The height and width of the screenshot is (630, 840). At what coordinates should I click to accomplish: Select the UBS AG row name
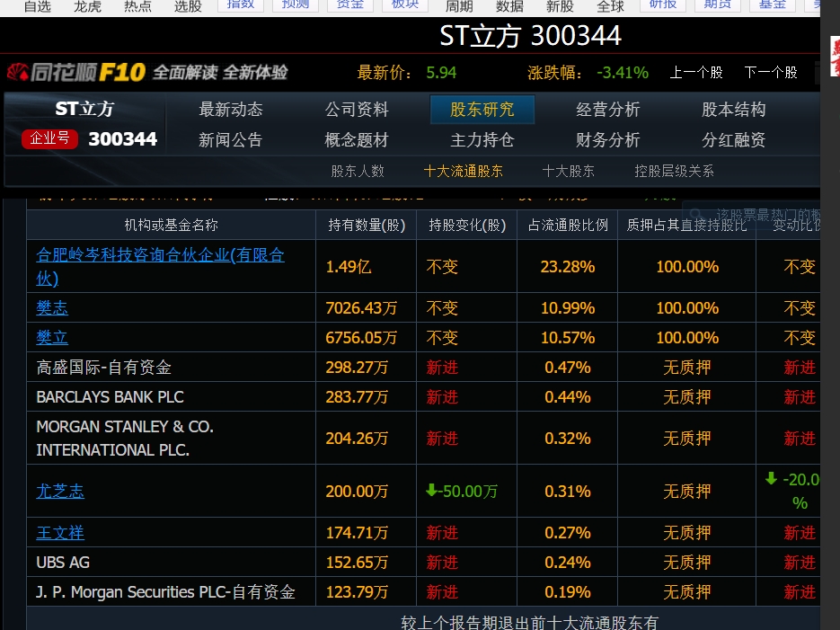click(63, 563)
